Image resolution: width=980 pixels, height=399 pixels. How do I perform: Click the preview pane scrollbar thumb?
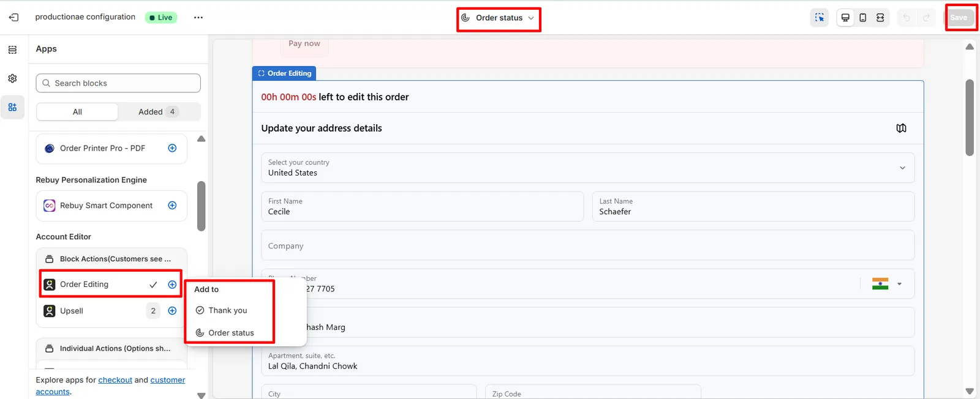970,117
